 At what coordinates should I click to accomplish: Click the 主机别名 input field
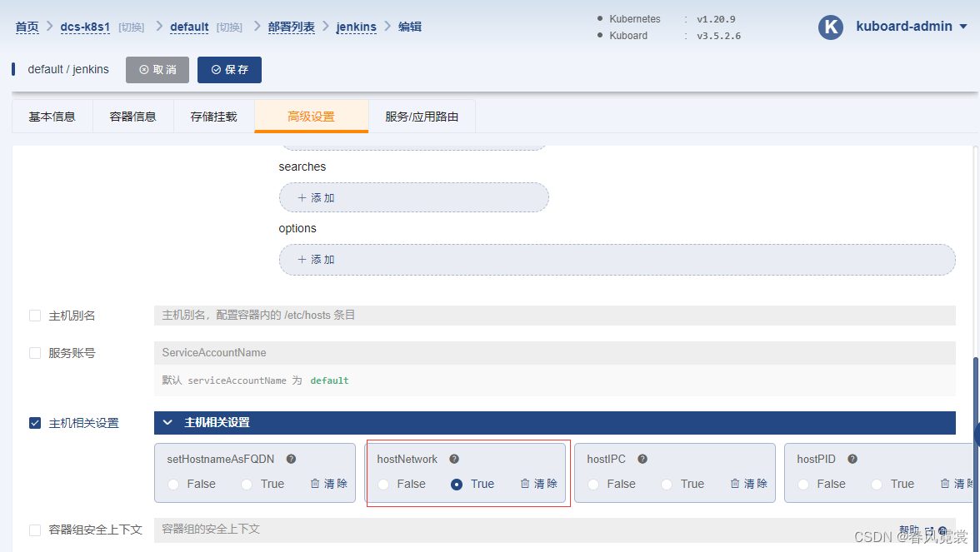554,316
